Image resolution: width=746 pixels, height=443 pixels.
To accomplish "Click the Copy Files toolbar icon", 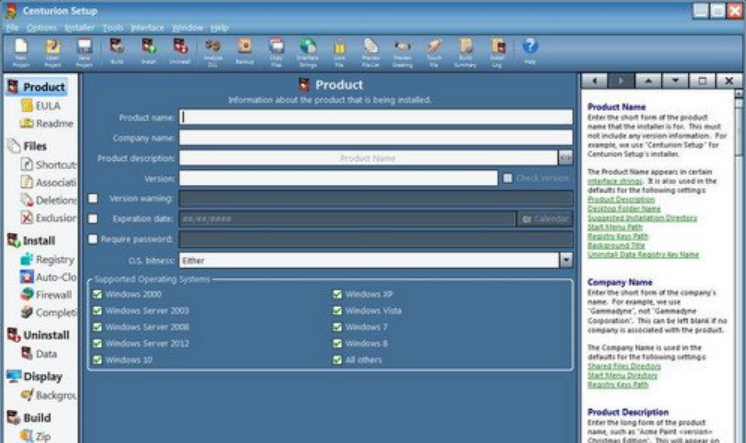I will pyautogui.click(x=276, y=52).
